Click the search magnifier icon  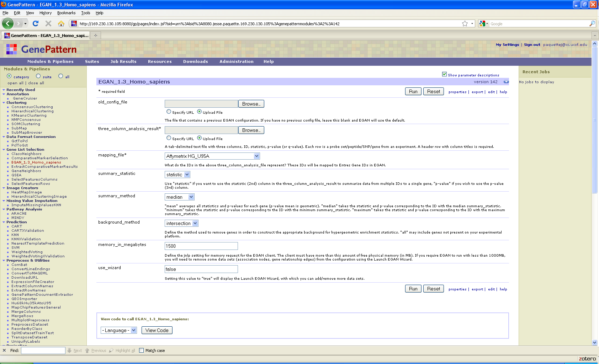592,23
